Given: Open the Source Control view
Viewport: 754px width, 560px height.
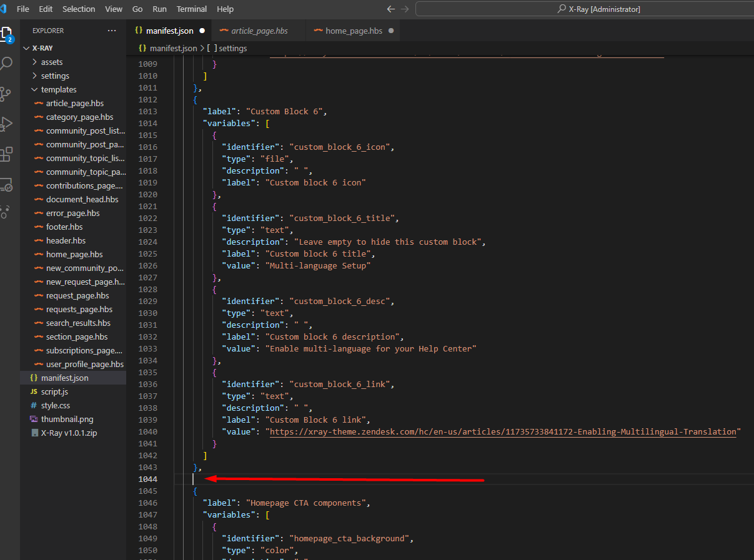Looking at the screenshot, I should pos(6,94).
